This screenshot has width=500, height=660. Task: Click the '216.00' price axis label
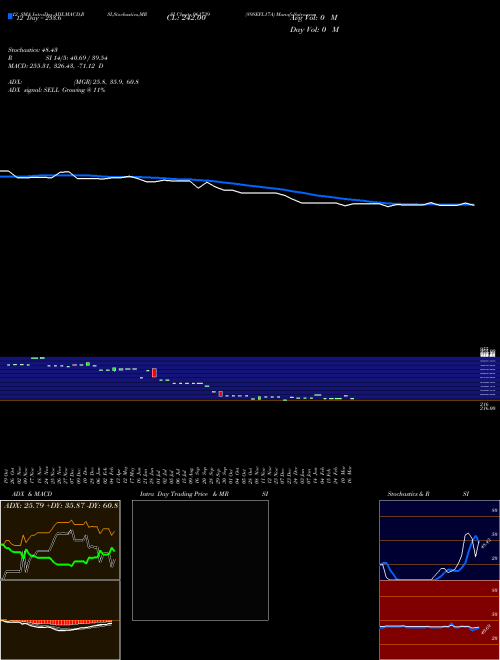point(488,408)
